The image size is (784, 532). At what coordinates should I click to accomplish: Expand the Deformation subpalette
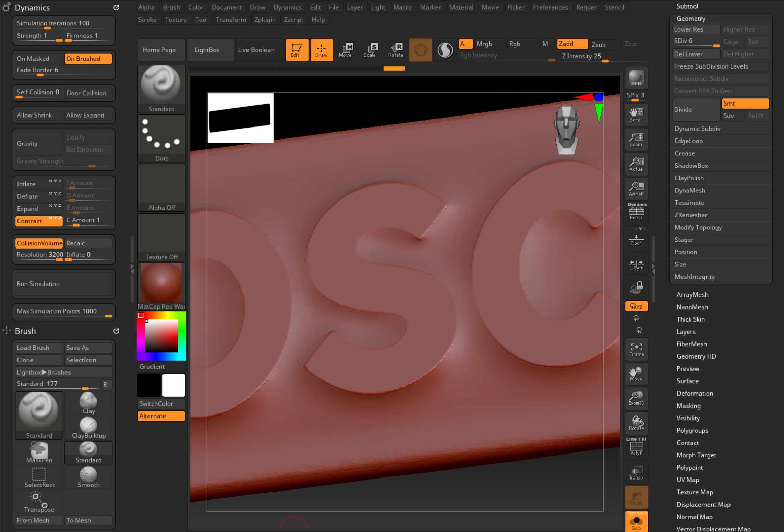coord(695,393)
